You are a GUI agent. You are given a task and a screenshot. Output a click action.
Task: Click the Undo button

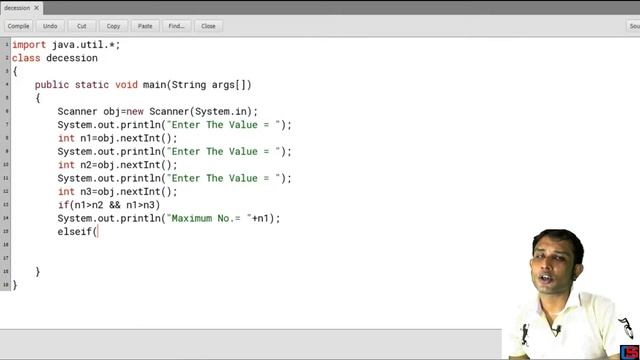pyautogui.click(x=50, y=26)
